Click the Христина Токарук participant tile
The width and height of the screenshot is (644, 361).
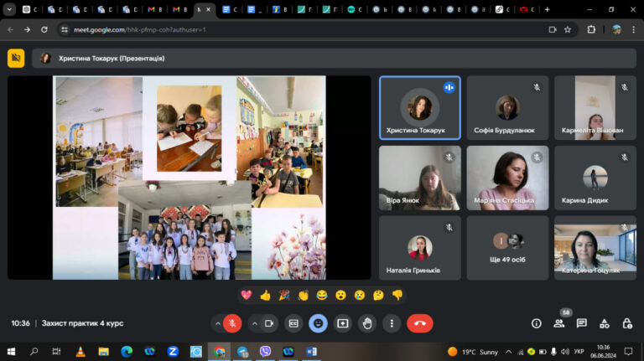(420, 108)
